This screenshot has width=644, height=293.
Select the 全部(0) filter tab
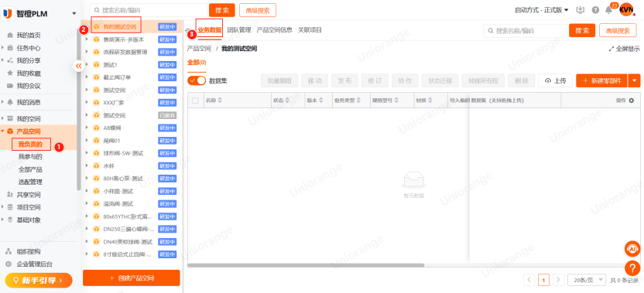(x=197, y=63)
